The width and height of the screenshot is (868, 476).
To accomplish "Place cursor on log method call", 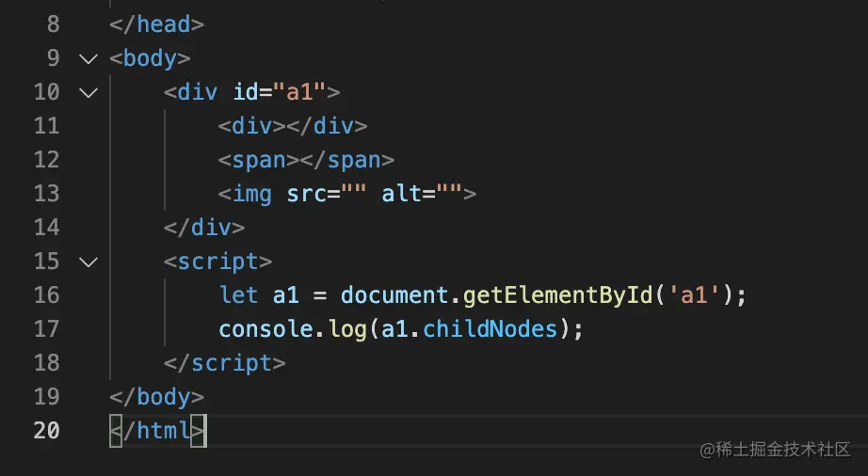I will tap(347, 330).
